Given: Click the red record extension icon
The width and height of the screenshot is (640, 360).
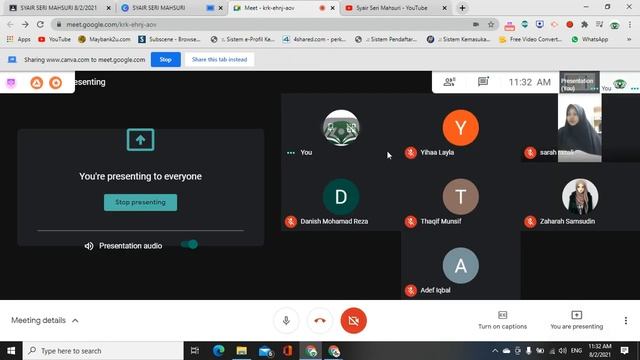Looking at the screenshot, I should tap(569, 24).
